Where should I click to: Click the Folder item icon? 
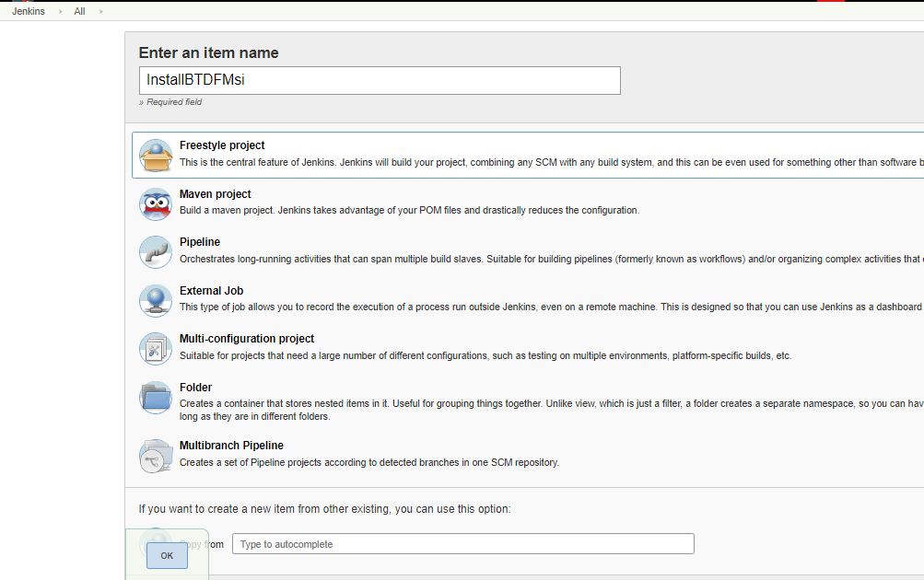[156, 398]
